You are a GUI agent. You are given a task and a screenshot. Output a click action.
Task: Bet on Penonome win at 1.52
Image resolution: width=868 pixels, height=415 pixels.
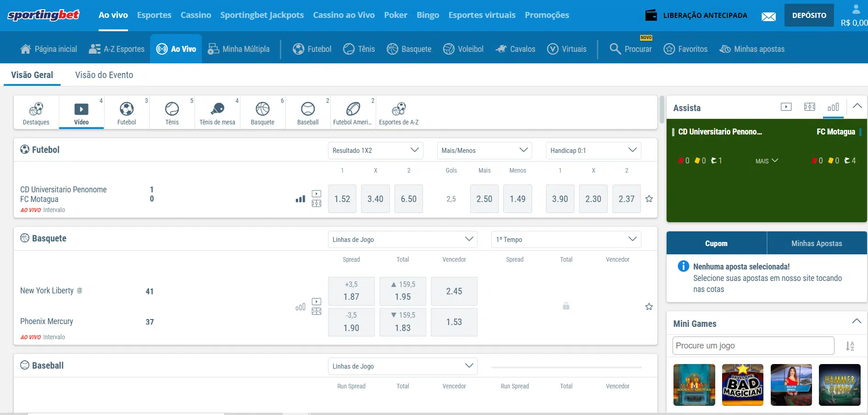342,199
